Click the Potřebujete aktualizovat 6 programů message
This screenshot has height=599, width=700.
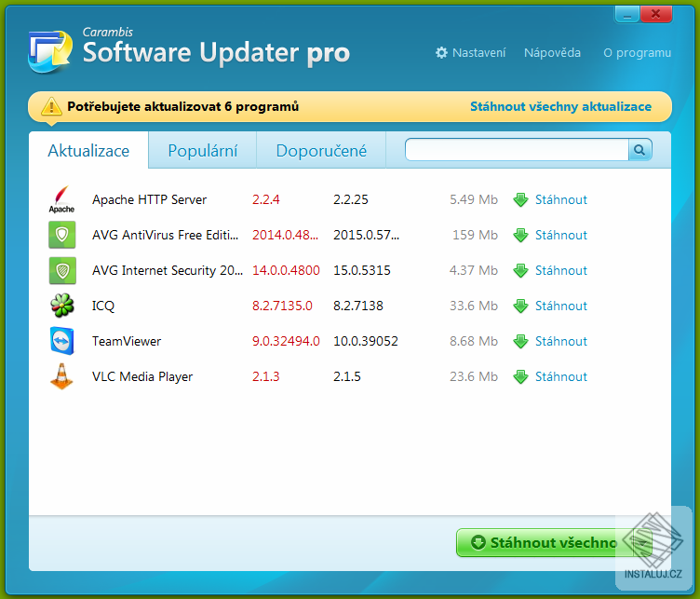point(183,106)
